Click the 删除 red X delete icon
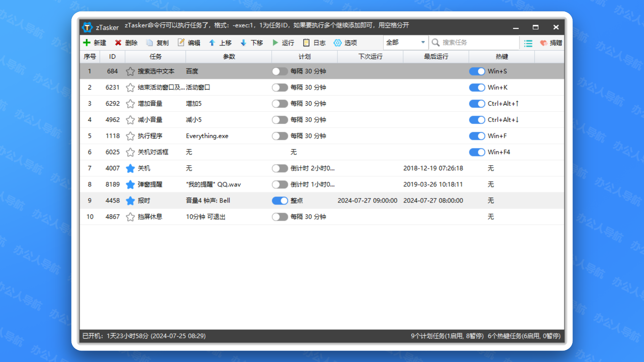The image size is (644, 362). [x=118, y=43]
